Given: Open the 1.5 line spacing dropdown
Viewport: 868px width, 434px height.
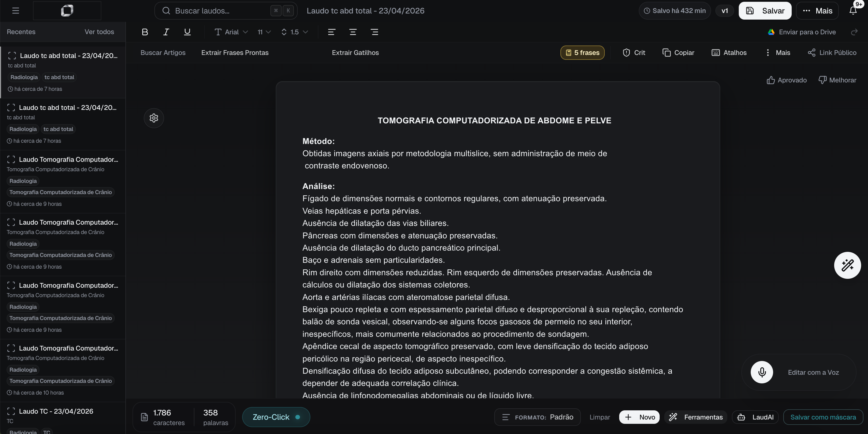Looking at the screenshot, I should click(x=295, y=32).
